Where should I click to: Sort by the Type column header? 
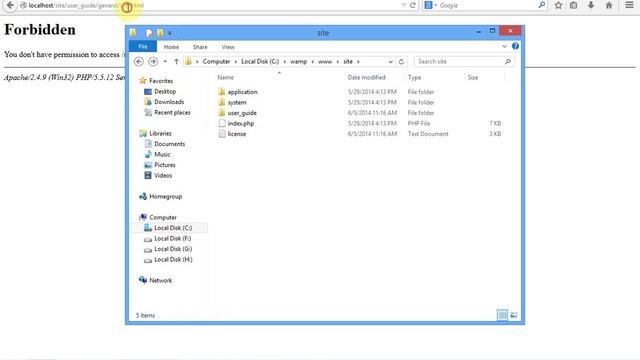414,77
